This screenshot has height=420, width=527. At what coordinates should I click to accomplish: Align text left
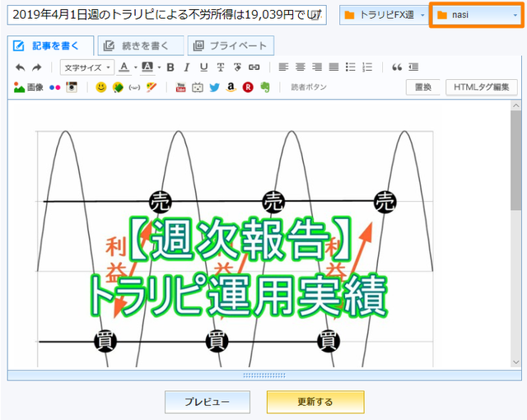[x=283, y=68]
